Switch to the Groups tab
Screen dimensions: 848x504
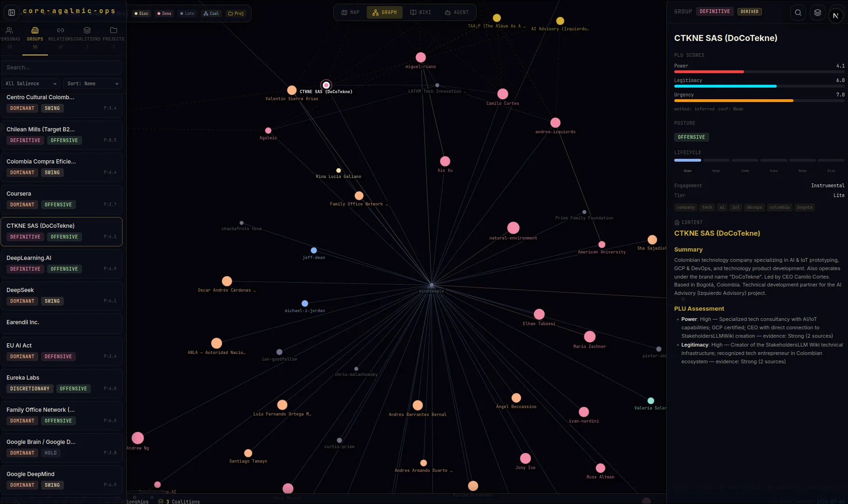point(35,38)
